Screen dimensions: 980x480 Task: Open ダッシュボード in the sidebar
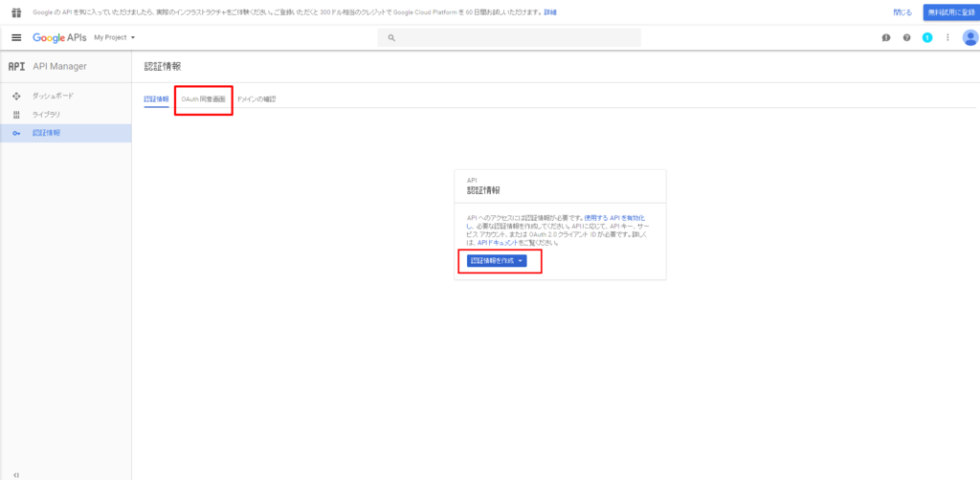[53, 96]
